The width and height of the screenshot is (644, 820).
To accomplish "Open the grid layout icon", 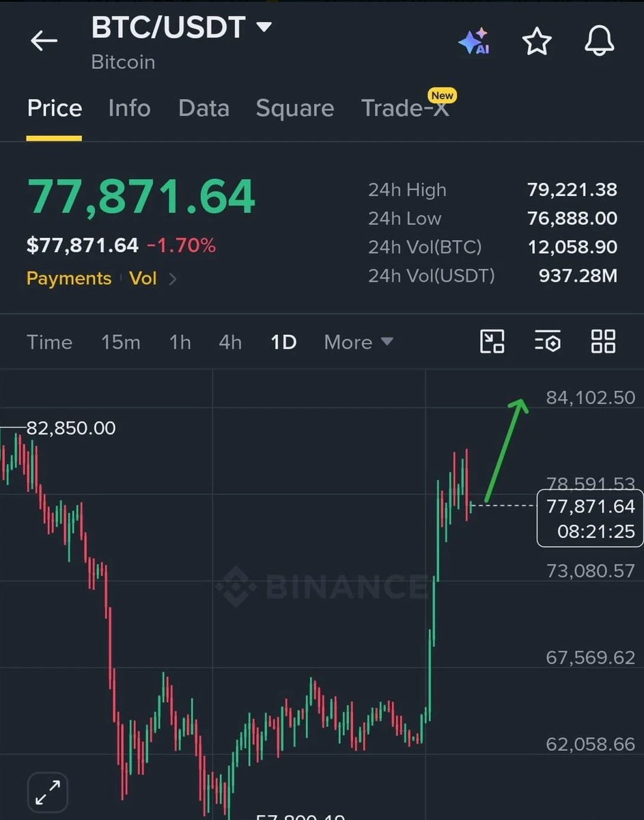I will click(603, 341).
